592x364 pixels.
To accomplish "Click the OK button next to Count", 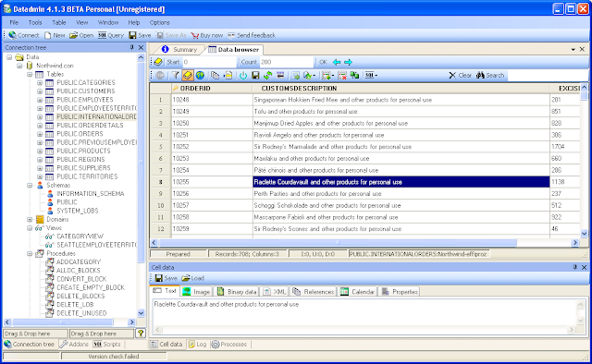I will point(323,62).
